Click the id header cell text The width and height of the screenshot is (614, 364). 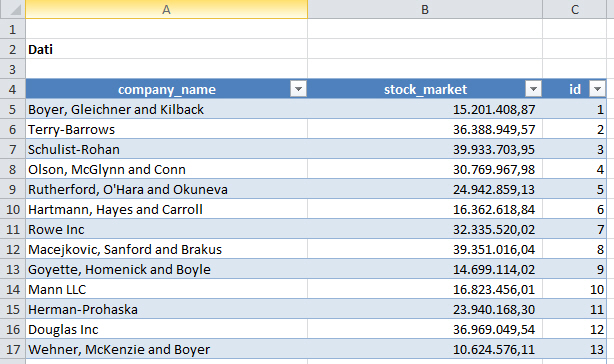[x=575, y=89]
